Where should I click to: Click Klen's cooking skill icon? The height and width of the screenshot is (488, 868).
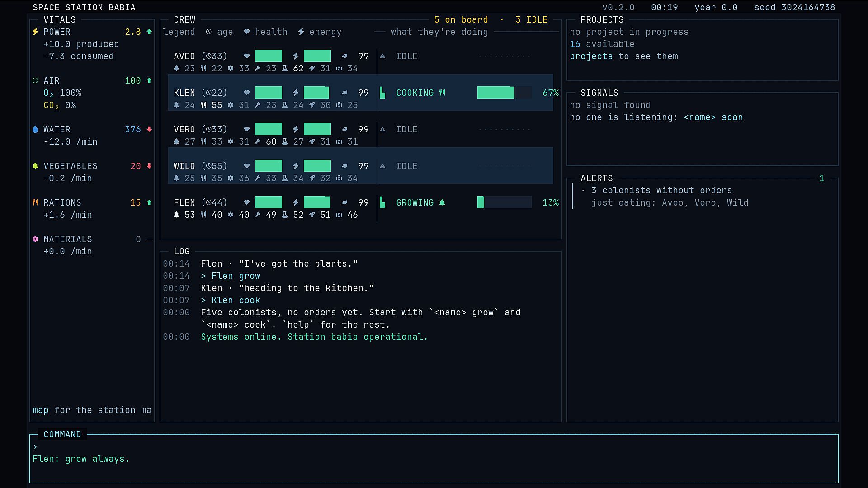pyautogui.click(x=203, y=105)
